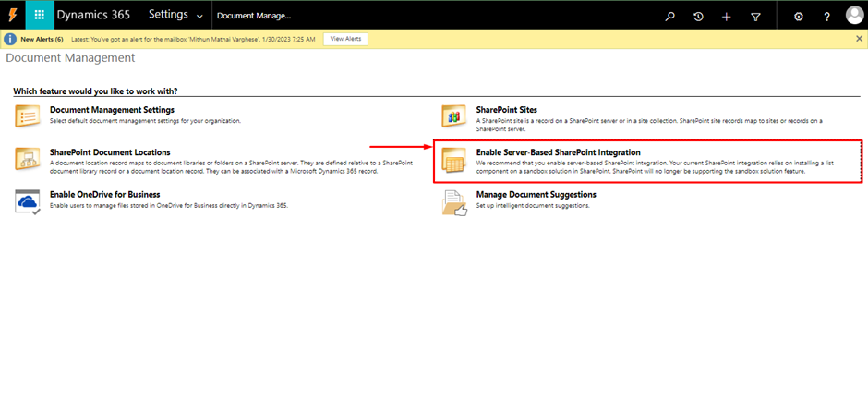Click the SharePoint Document Locations folder icon

tap(28, 159)
